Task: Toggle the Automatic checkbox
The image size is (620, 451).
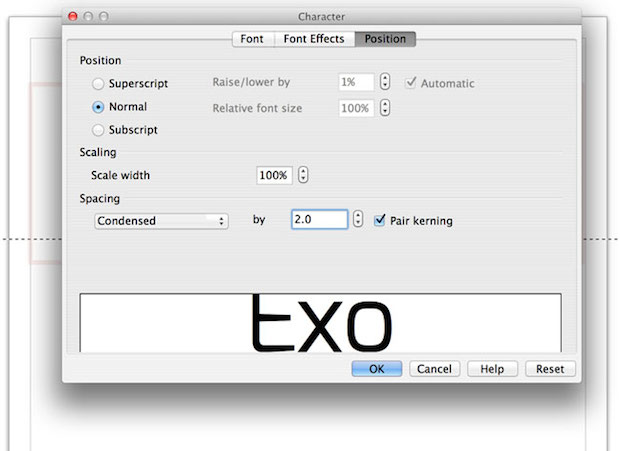Action: pyautogui.click(x=410, y=84)
